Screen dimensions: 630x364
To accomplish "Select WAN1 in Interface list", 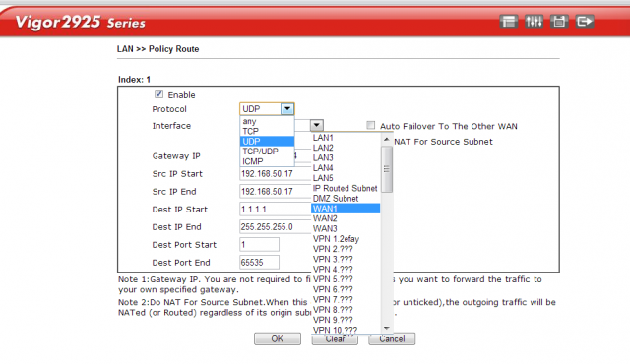I will point(346,209).
